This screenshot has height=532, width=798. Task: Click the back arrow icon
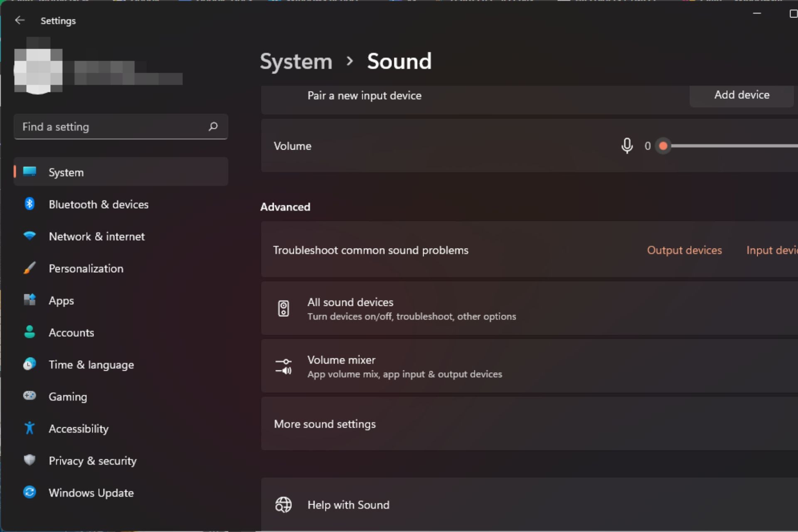click(20, 20)
